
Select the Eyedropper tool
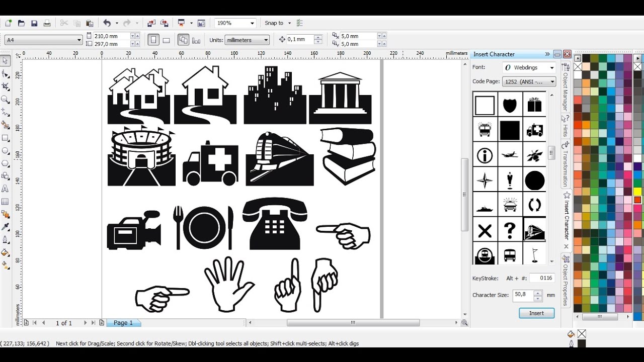pyautogui.click(x=6, y=227)
